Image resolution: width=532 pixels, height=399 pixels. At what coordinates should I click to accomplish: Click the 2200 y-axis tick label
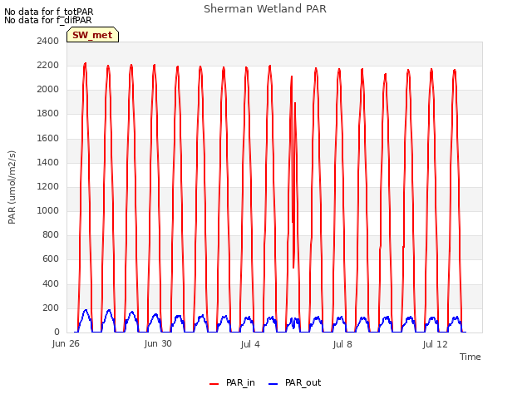pos(48,65)
